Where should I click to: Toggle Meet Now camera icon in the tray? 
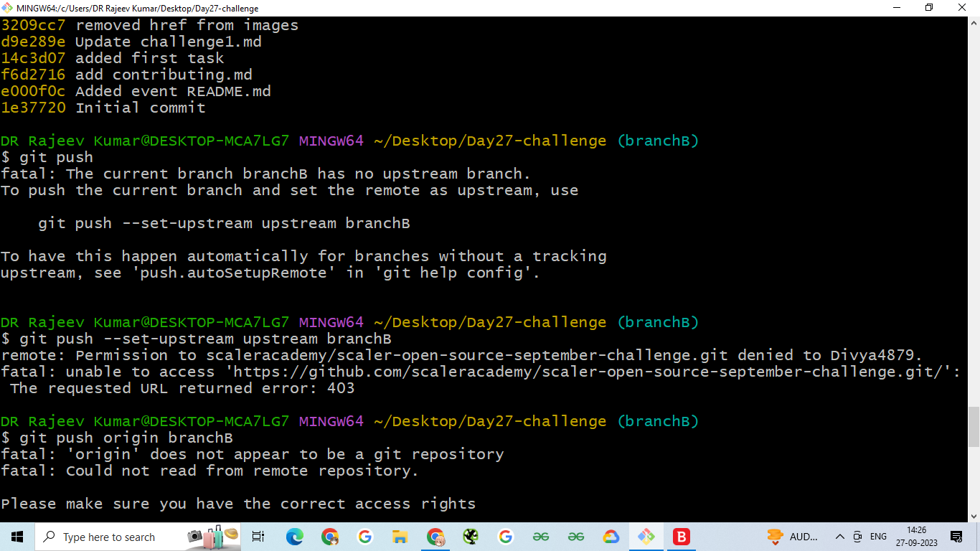857,537
